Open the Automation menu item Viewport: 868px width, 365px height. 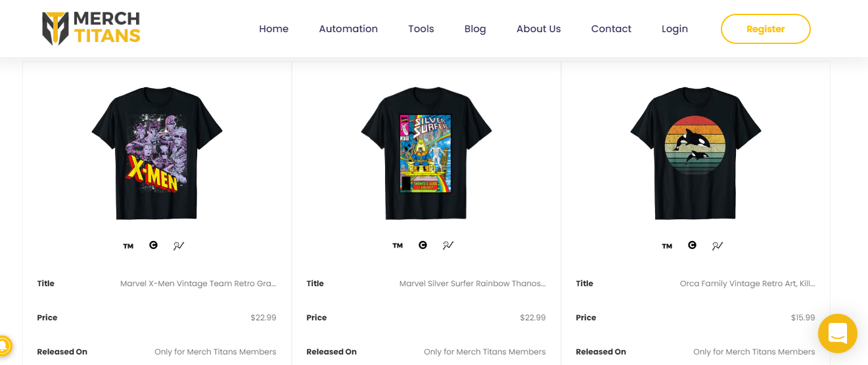[x=348, y=29]
